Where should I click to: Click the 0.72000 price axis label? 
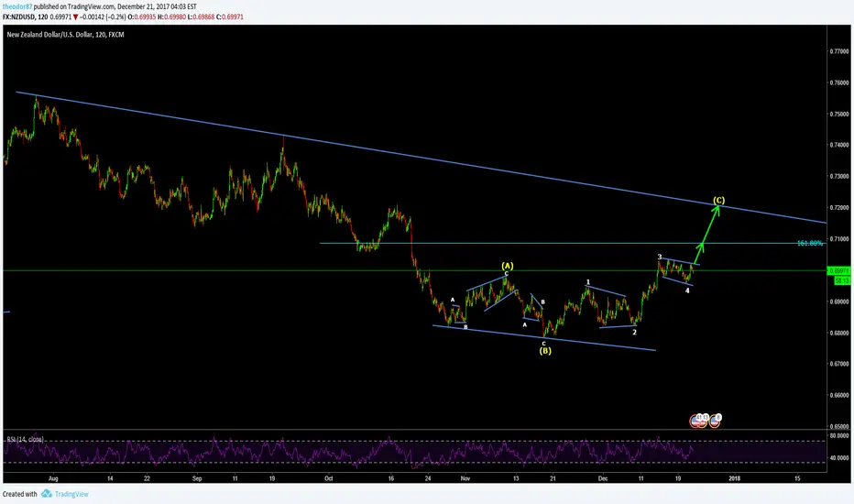pos(838,208)
